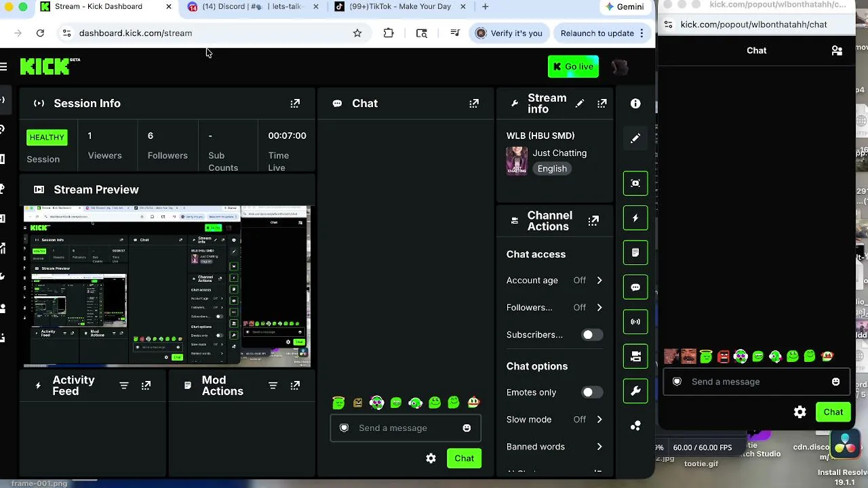This screenshot has width=868, height=488.
Task: Toggle Chat panel via speech bubble icon
Action: 635,287
